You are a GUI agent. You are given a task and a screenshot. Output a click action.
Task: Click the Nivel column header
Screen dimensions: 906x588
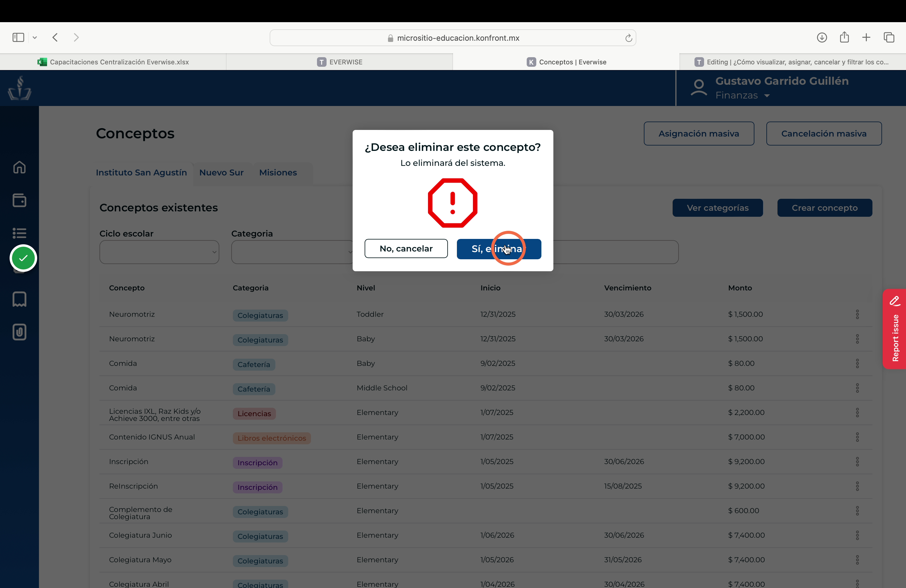(366, 288)
